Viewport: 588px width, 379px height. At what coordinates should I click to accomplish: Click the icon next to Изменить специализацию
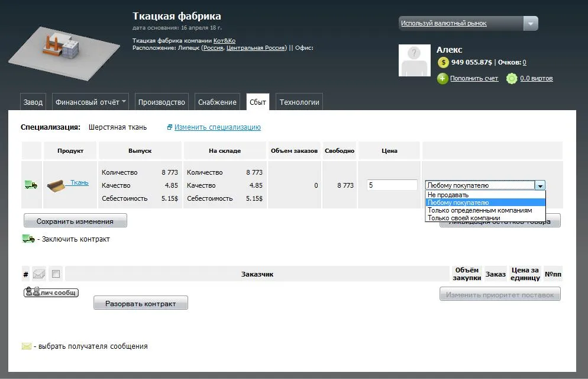point(170,127)
